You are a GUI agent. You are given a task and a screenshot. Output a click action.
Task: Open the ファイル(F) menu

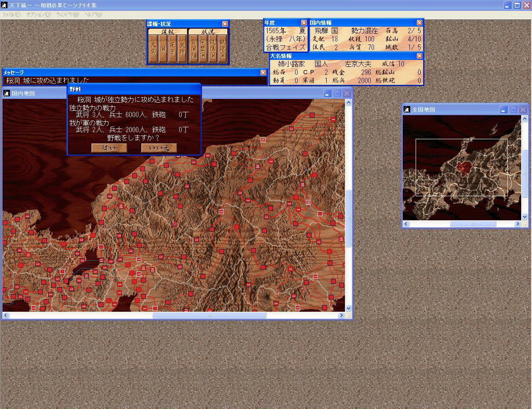[x=11, y=15]
